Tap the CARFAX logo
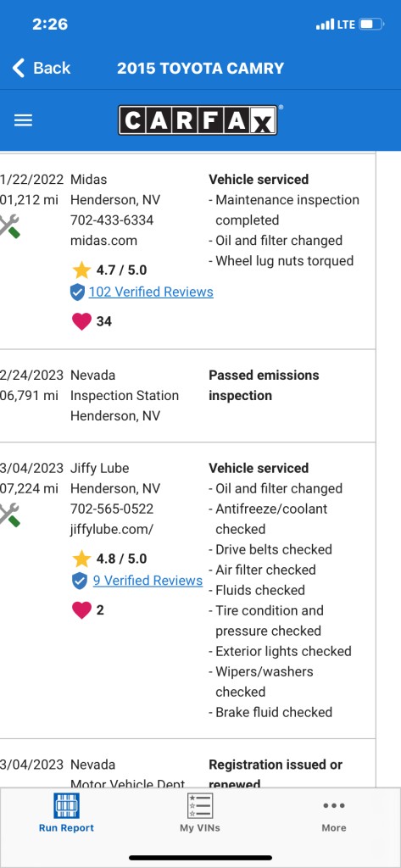This screenshot has width=401, height=868. [x=198, y=120]
